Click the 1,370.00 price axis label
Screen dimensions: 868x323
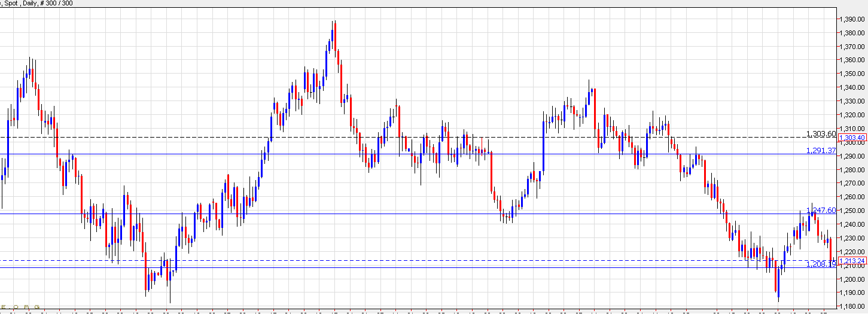click(852, 47)
